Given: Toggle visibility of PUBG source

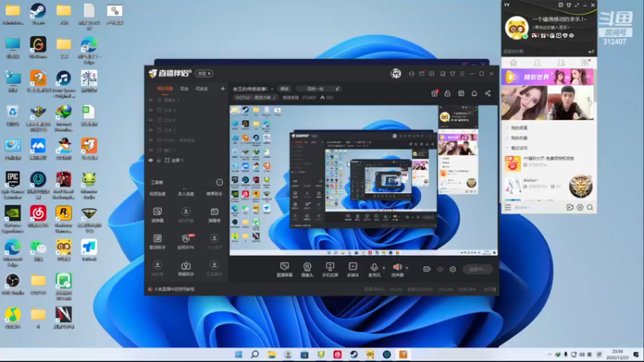Looking at the screenshot, I should (151, 140).
